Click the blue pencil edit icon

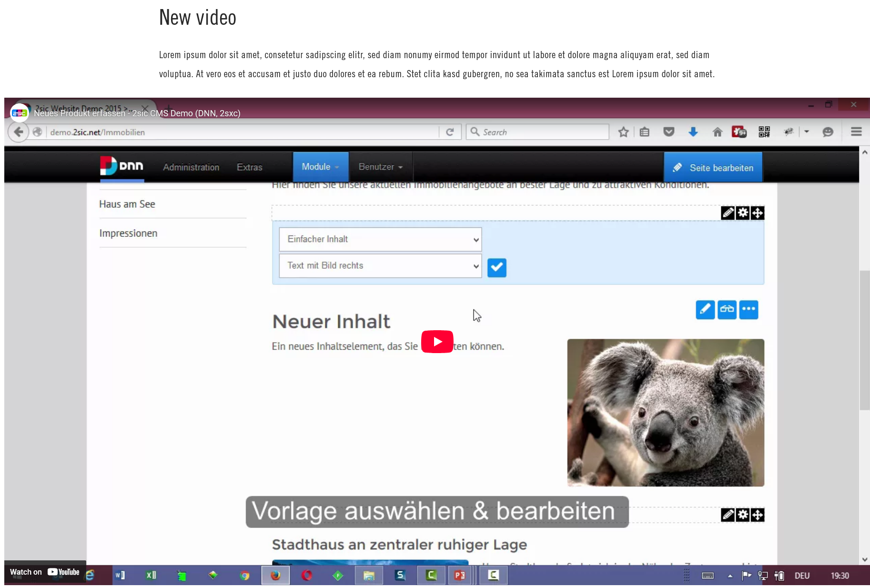705,310
